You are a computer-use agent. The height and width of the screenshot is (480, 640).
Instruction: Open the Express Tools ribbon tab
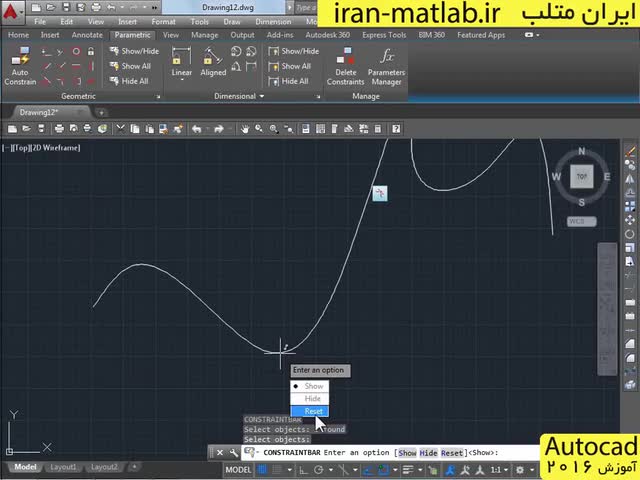click(x=384, y=35)
